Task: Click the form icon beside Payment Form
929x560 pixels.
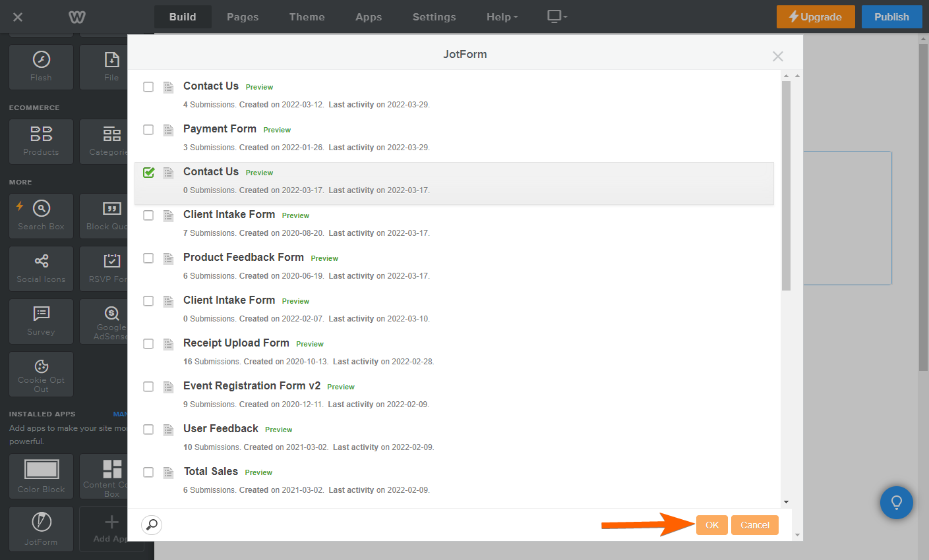Action: 169,130
